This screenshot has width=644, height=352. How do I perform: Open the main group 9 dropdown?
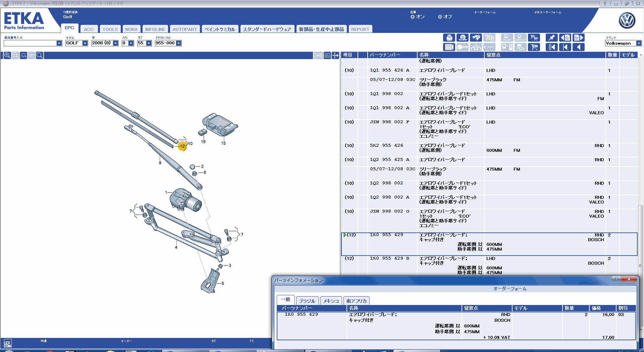tap(131, 43)
